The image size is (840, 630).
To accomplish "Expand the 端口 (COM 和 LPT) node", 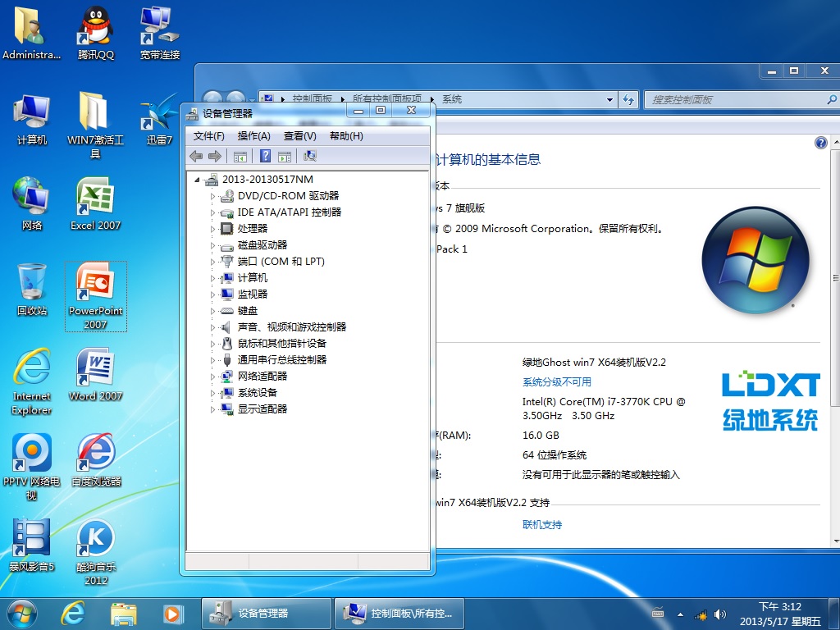I will 212,262.
